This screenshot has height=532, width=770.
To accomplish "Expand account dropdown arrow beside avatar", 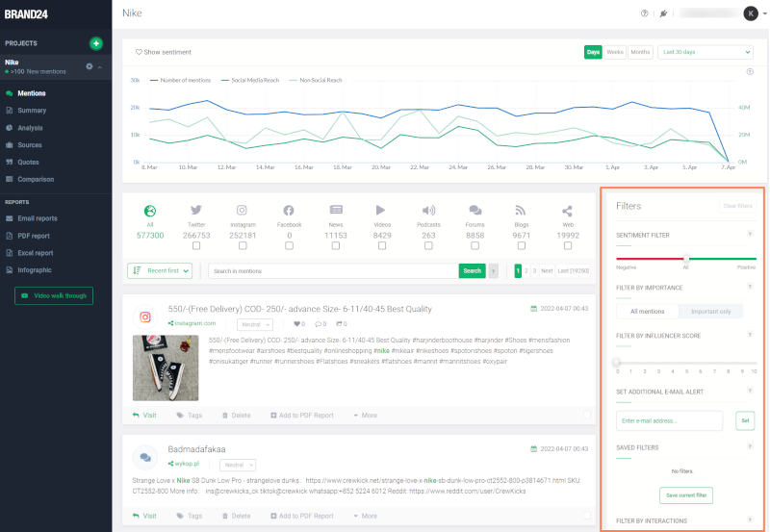I will tap(764, 13).
